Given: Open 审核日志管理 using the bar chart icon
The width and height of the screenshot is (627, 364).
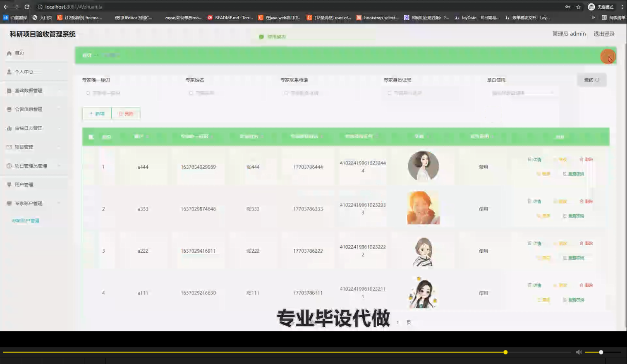Looking at the screenshot, I should click(x=8, y=128).
